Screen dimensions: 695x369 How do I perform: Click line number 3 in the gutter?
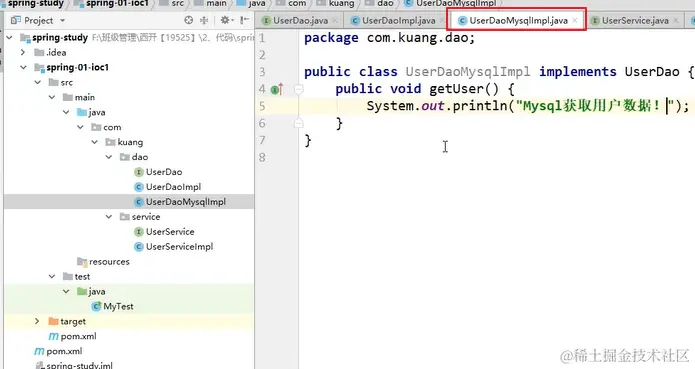pyautogui.click(x=262, y=72)
